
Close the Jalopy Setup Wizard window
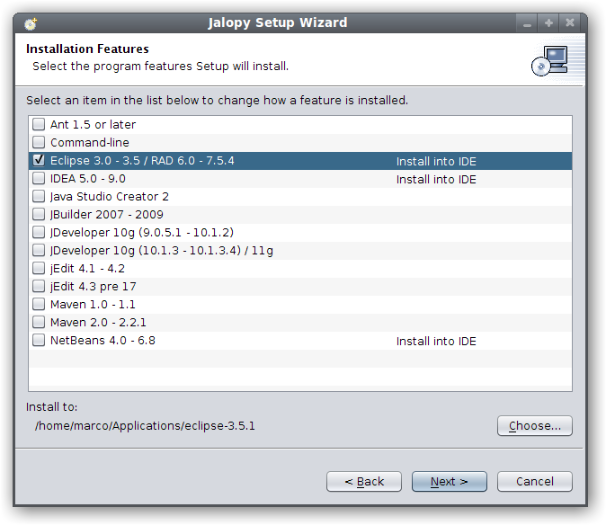(570, 23)
